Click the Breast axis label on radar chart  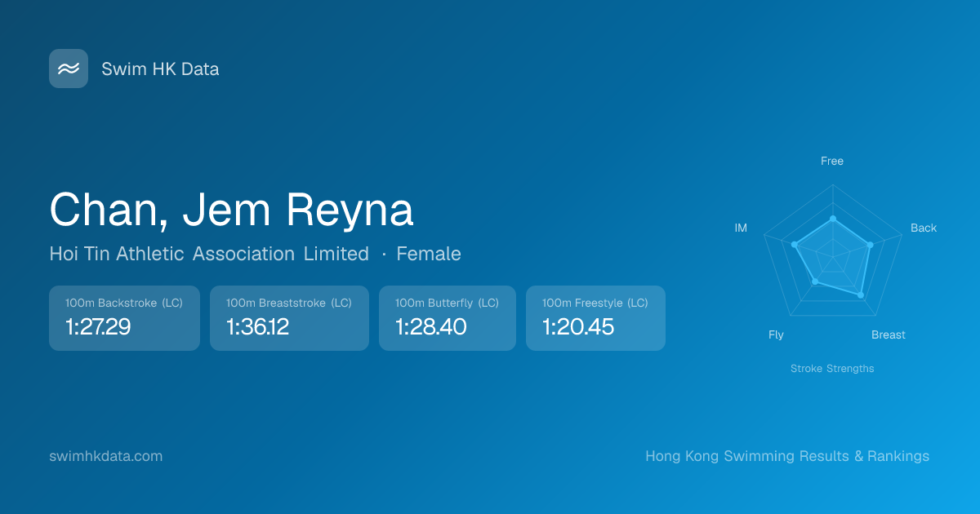pos(888,335)
